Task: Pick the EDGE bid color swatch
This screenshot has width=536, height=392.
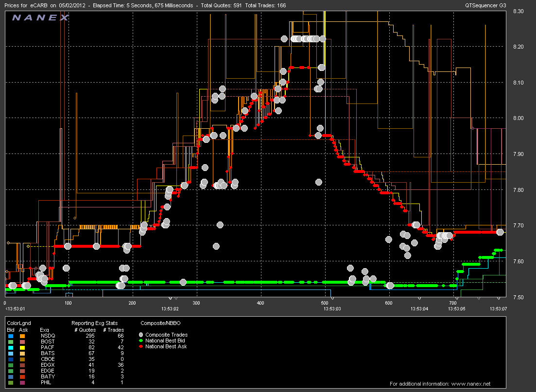Action: coord(11,371)
